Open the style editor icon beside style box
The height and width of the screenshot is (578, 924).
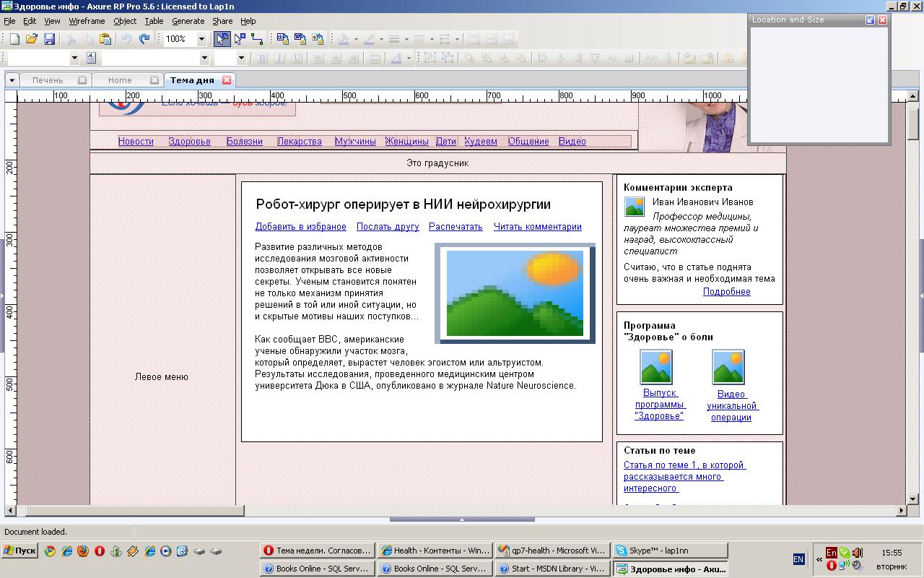point(91,58)
